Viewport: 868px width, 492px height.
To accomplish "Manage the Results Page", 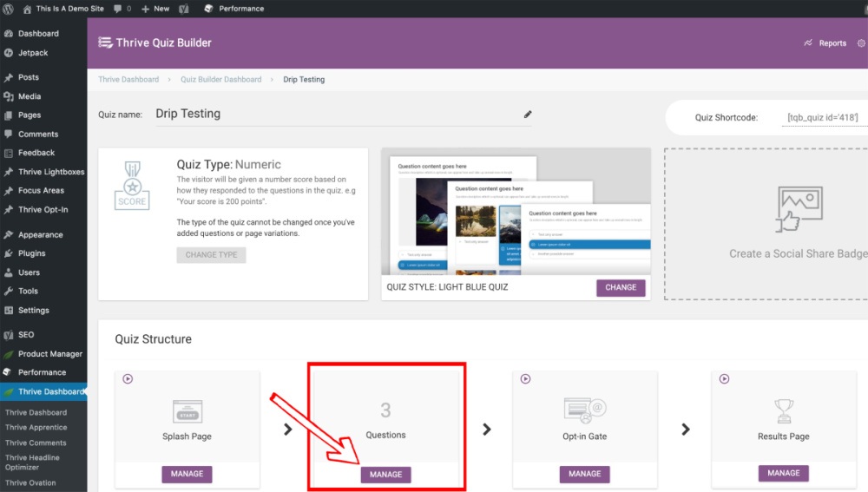I will click(783, 474).
